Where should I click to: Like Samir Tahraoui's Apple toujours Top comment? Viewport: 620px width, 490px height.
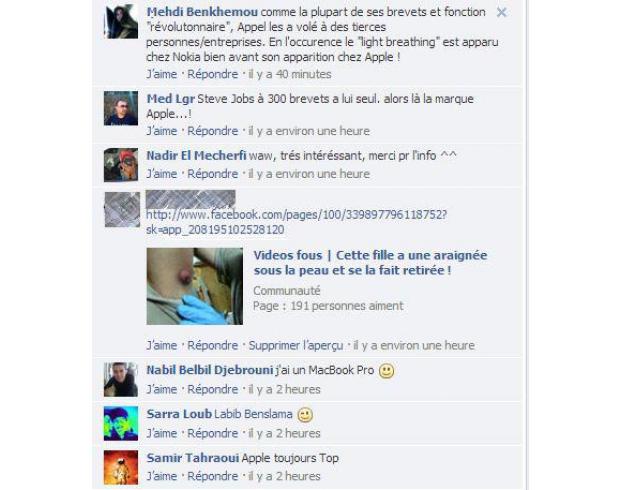(x=162, y=476)
